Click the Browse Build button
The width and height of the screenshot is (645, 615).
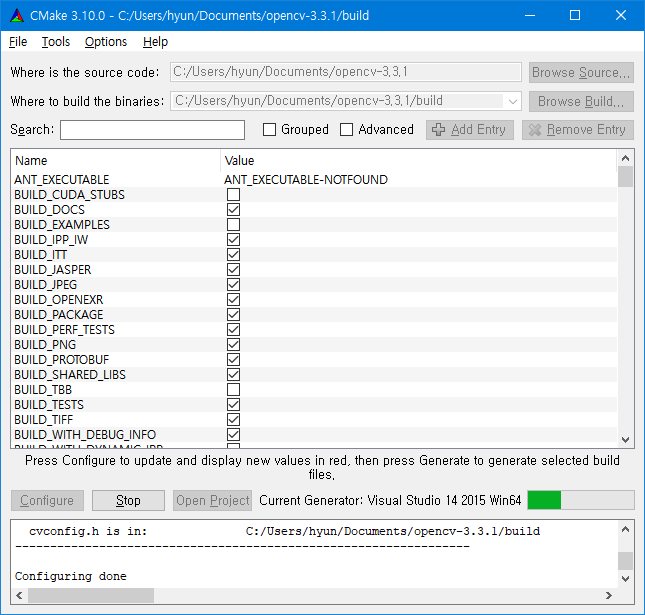(x=581, y=101)
